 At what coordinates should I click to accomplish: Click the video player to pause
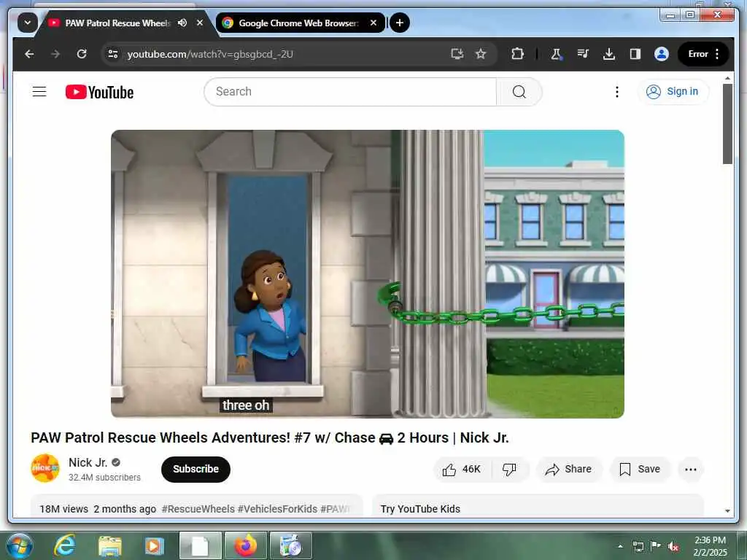click(x=368, y=274)
